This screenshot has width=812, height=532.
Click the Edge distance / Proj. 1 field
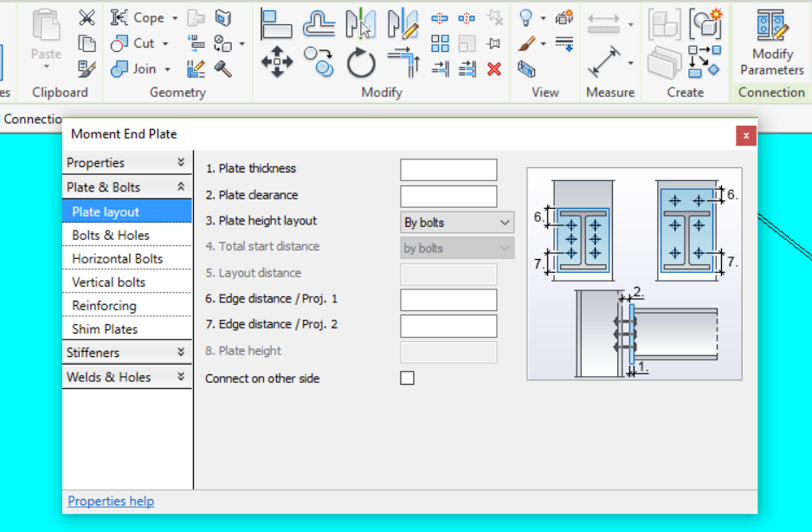click(448, 300)
